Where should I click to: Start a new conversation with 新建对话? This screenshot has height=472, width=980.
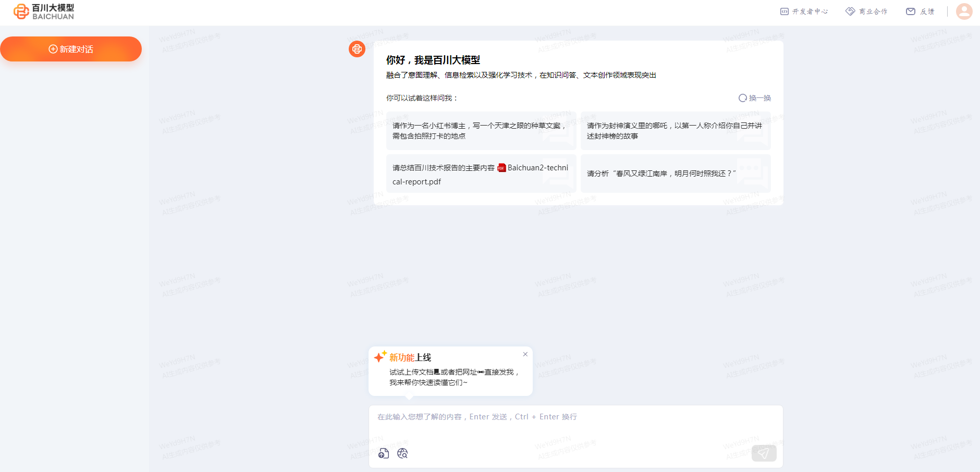pos(71,49)
